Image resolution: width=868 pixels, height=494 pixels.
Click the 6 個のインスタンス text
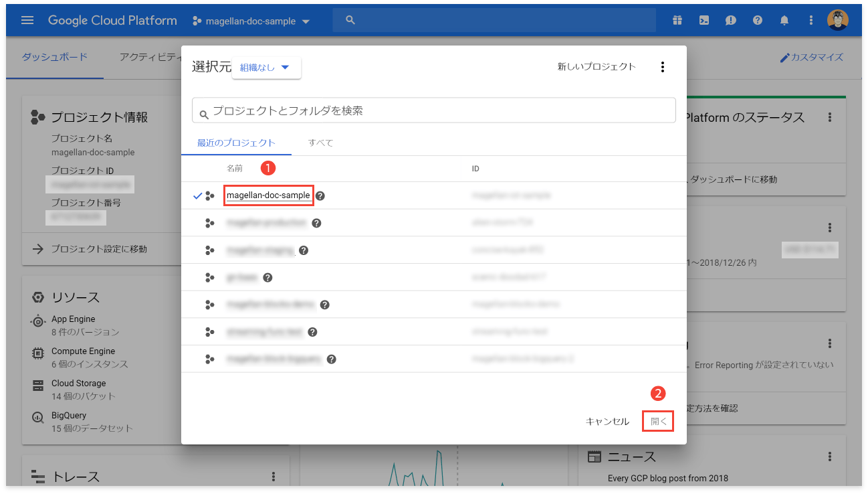click(90, 364)
